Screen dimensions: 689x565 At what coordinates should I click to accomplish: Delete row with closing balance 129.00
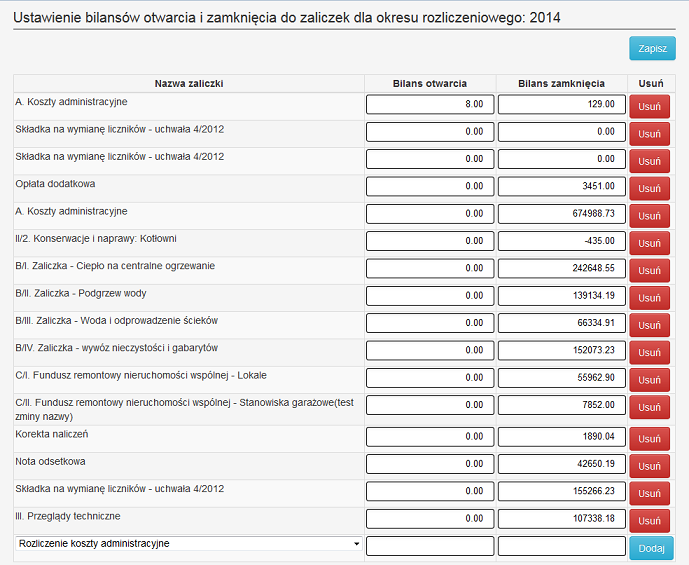coord(649,107)
